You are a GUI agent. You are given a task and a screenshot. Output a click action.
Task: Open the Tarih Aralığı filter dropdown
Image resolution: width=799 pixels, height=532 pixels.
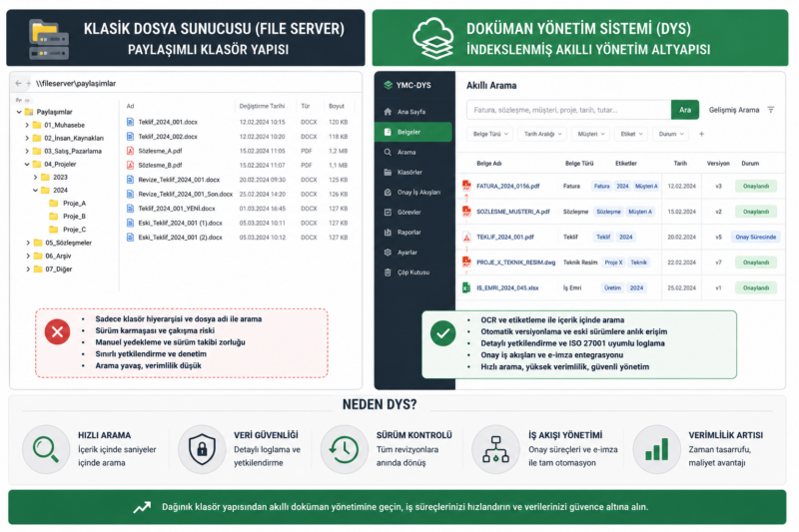[x=542, y=134]
